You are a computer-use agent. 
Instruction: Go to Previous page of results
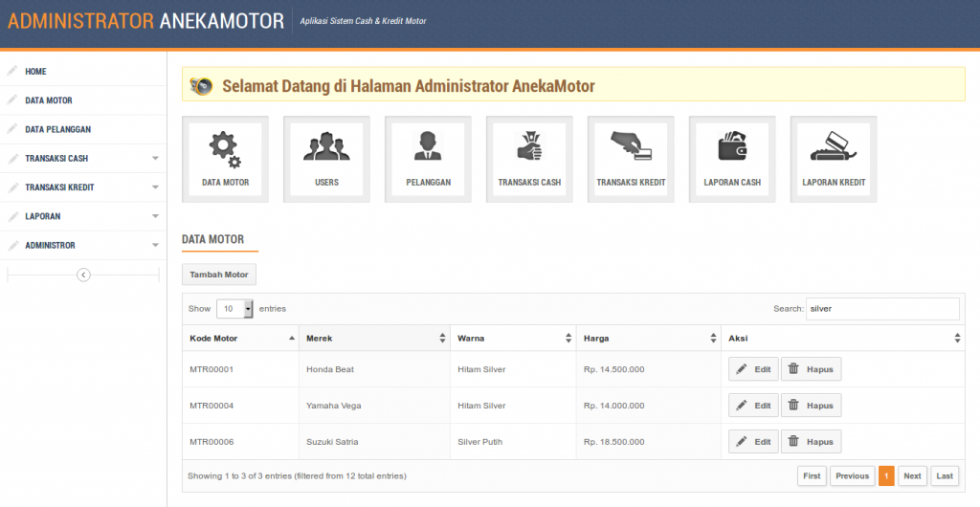(853, 475)
